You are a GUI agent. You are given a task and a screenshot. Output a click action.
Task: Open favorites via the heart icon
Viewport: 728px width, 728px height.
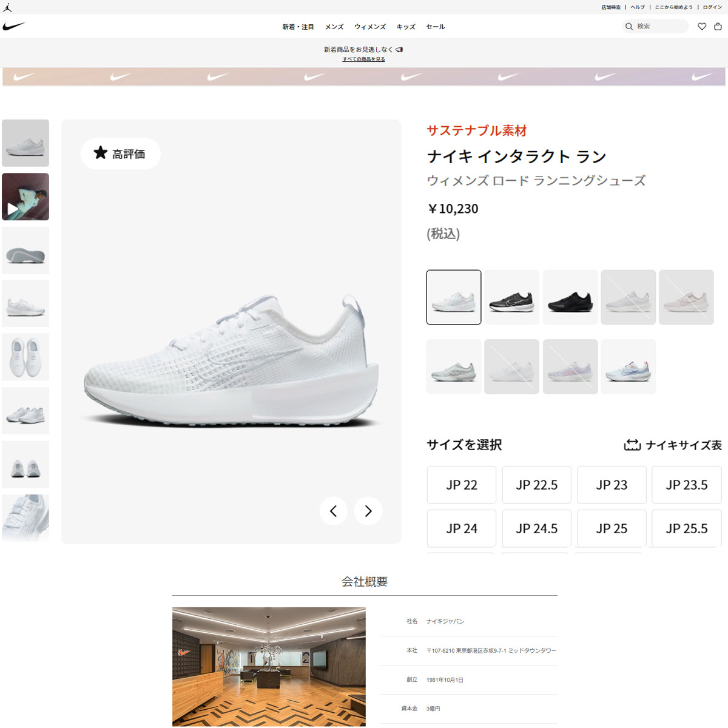pyautogui.click(x=702, y=27)
